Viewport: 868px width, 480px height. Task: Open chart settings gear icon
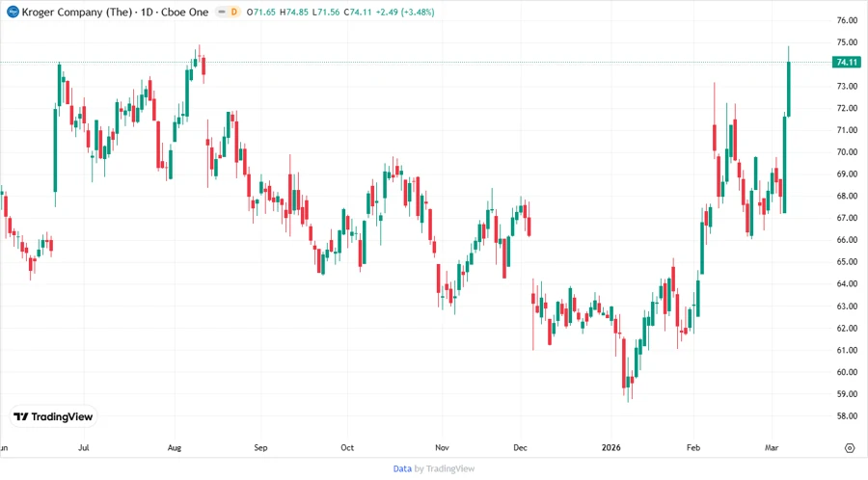(x=850, y=448)
